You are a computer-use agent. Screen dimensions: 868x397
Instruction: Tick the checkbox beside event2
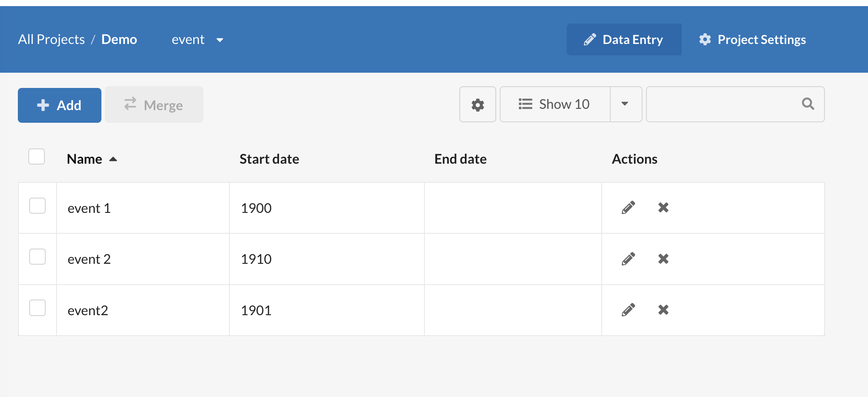[x=37, y=308]
